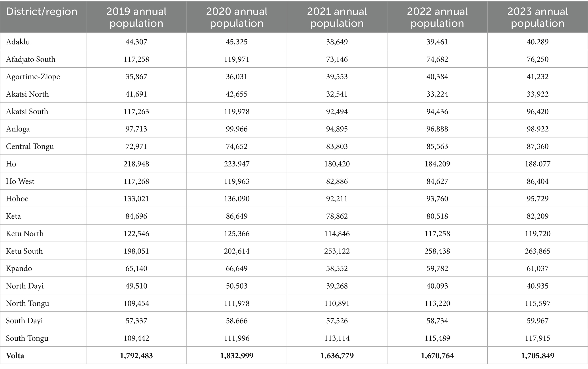Select the Afadjato South row label
The image size is (588, 369).
click(x=31, y=59)
